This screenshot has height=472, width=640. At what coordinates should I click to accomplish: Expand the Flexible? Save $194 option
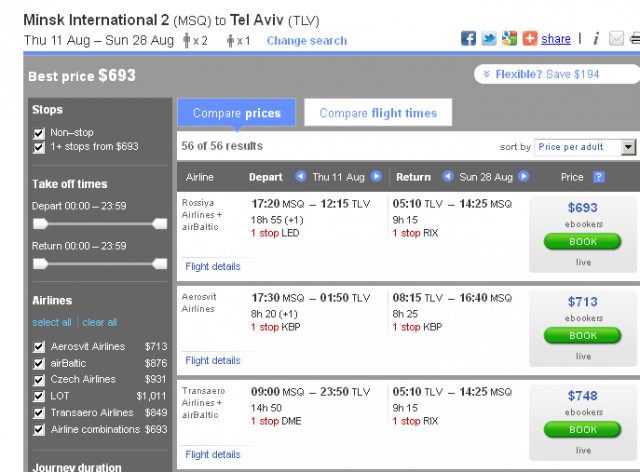pyautogui.click(x=558, y=74)
